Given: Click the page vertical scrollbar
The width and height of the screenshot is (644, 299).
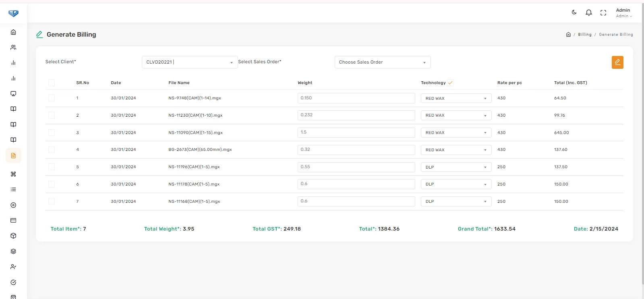Looking at the screenshot, I should pyautogui.click(x=642, y=141).
